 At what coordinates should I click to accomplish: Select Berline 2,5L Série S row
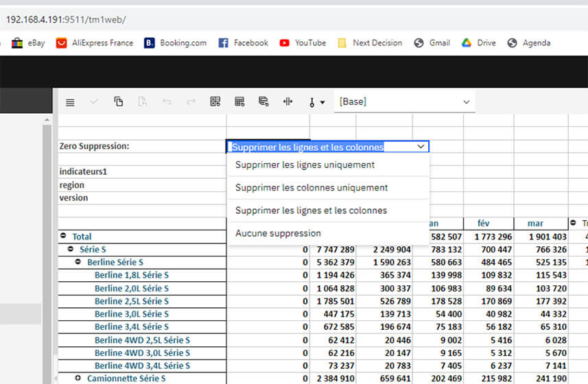point(132,301)
